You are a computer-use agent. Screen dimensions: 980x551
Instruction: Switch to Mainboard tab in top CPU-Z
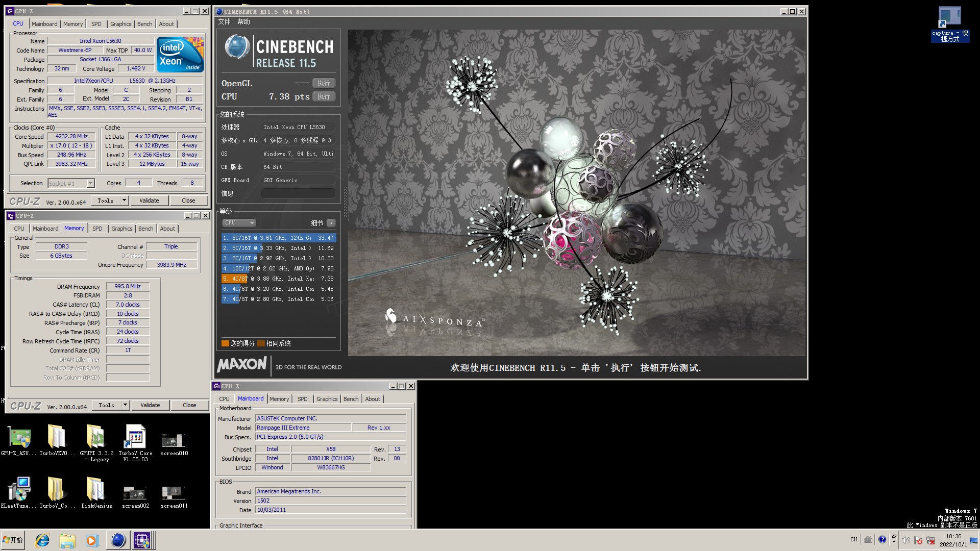(44, 24)
